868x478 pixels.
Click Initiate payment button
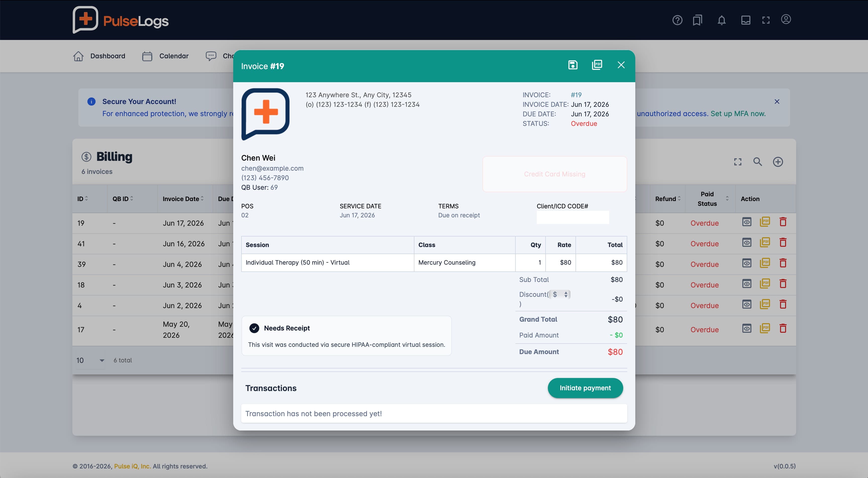(585, 388)
